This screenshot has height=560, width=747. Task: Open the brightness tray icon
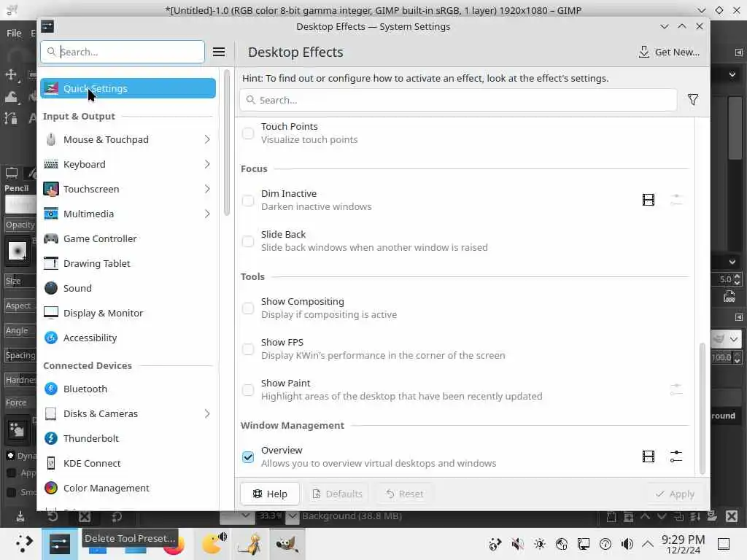[540, 544]
